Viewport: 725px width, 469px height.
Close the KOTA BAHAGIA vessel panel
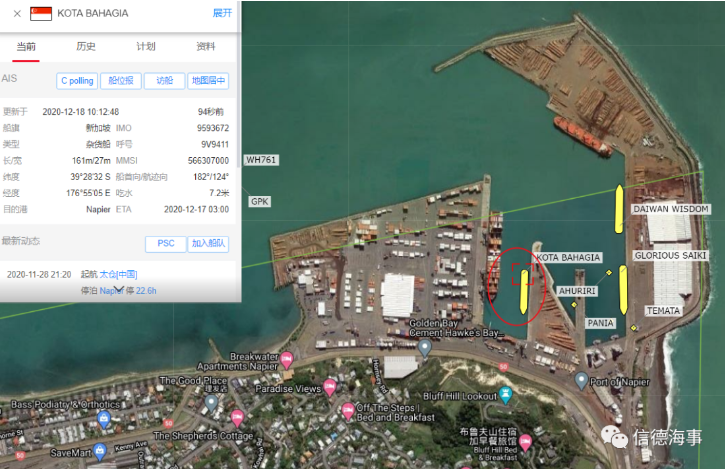coord(17,14)
